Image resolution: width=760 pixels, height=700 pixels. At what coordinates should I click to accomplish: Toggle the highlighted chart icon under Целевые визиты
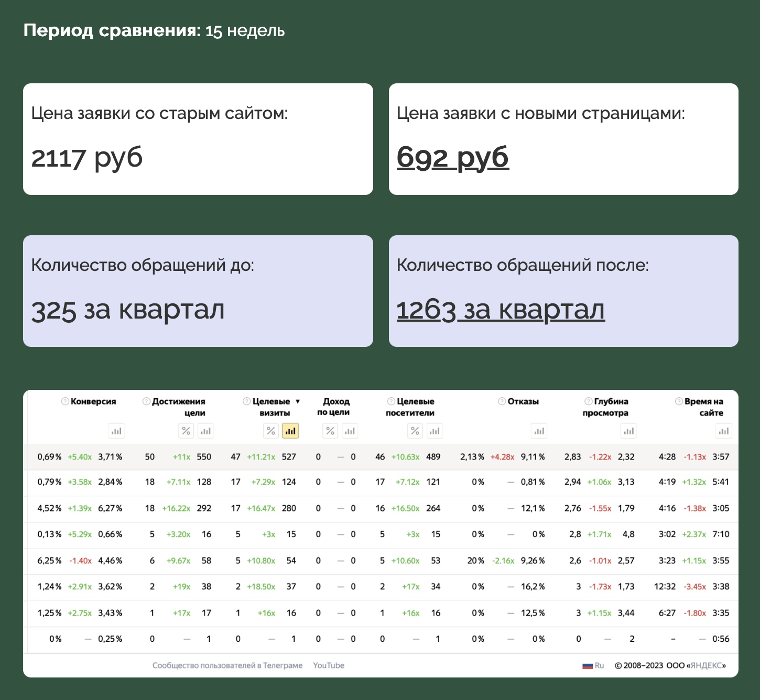290,431
